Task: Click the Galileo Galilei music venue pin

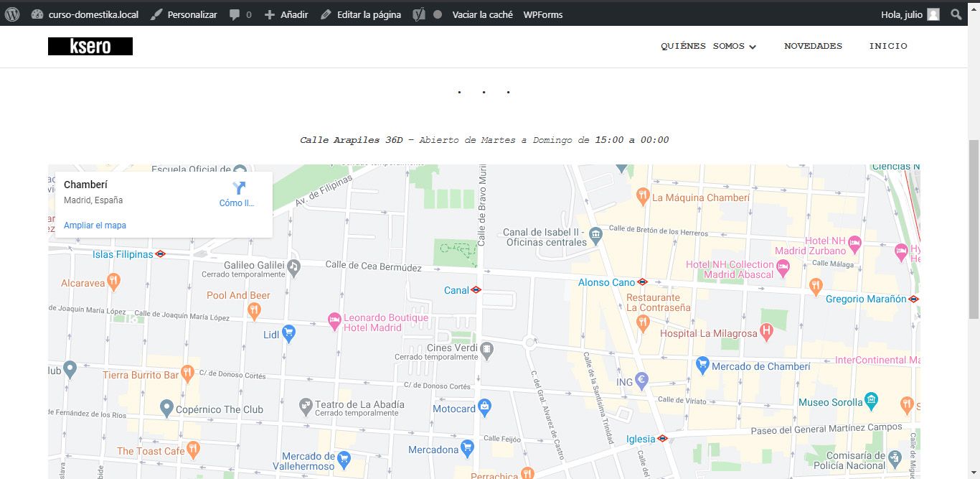Action: (293, 266)
